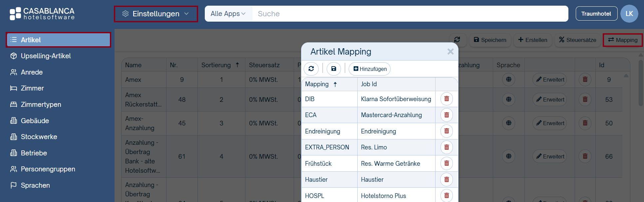Click the Name column header
Screen dimensions: 644x202
point(144,65)
